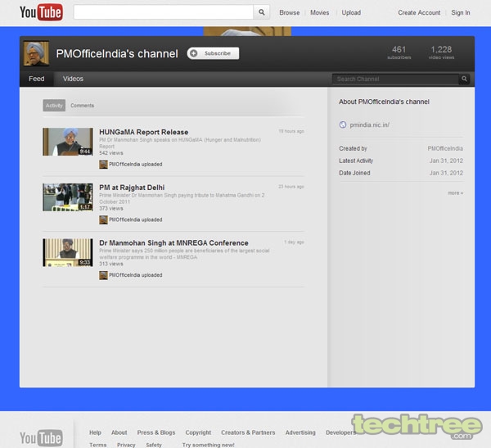Switch to the Videos tab

pos(73,79)
